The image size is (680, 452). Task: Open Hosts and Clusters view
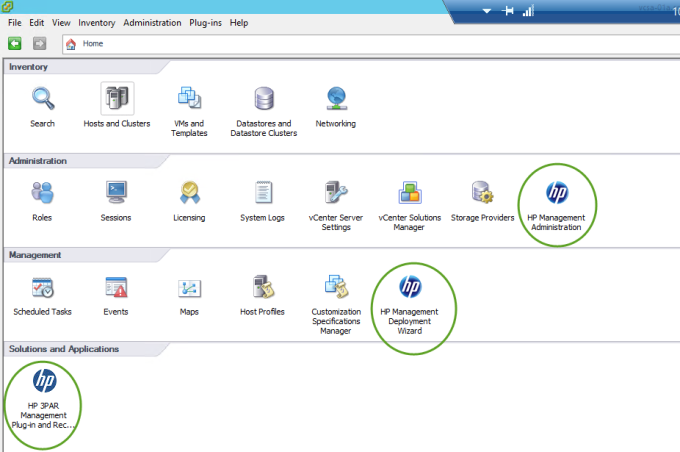117,99
